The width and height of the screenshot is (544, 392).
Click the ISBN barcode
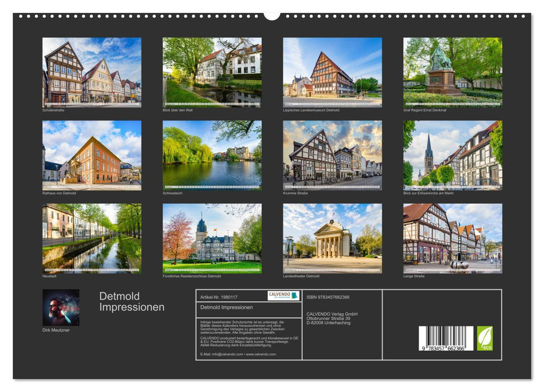446,339
